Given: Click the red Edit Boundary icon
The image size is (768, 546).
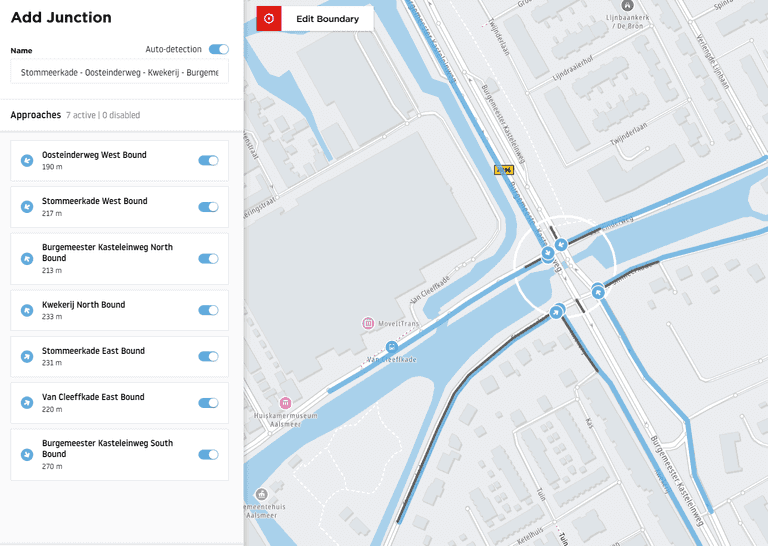Looking at the screenshot, I should (x=269, y=19).
